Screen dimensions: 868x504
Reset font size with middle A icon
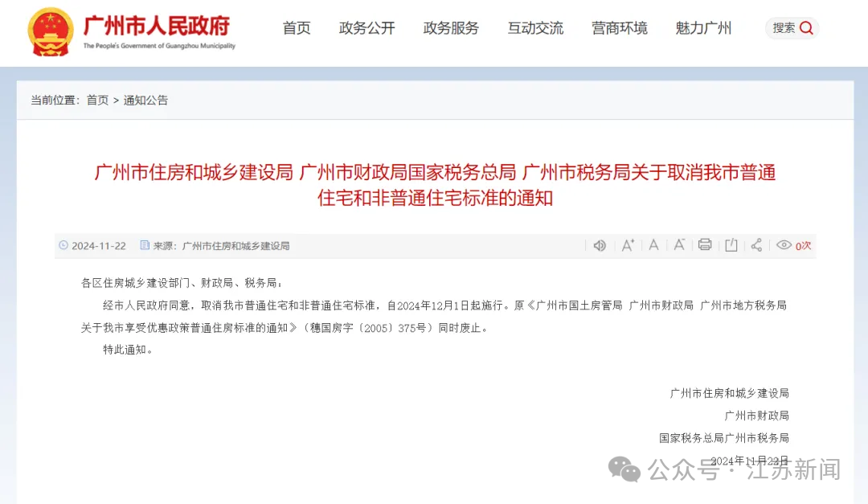653,245
